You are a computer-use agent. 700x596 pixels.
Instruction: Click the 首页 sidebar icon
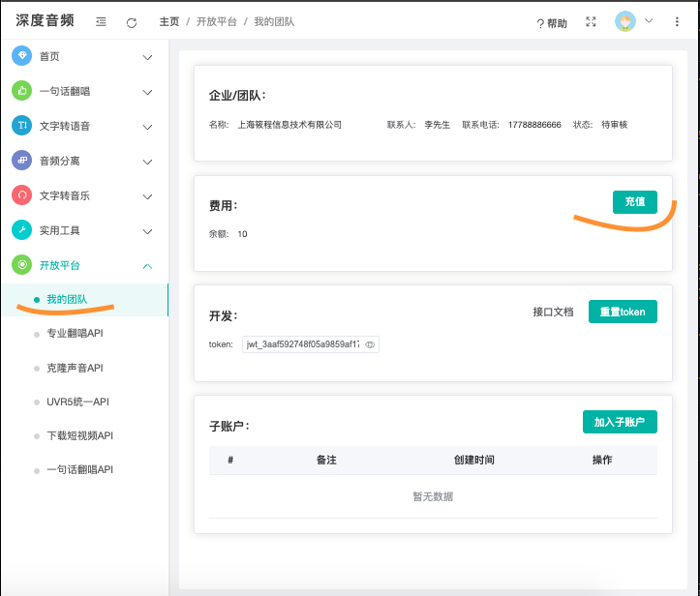[21, 56]
